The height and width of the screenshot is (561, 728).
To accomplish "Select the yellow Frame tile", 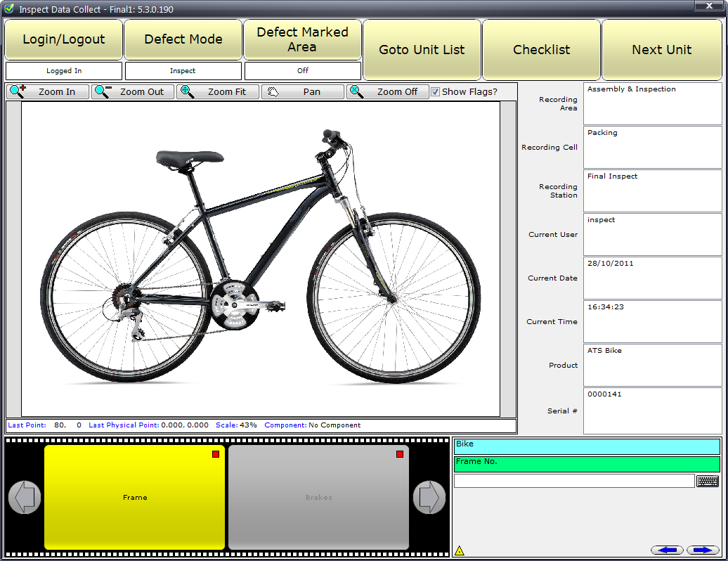I will [x=135, y=497].
